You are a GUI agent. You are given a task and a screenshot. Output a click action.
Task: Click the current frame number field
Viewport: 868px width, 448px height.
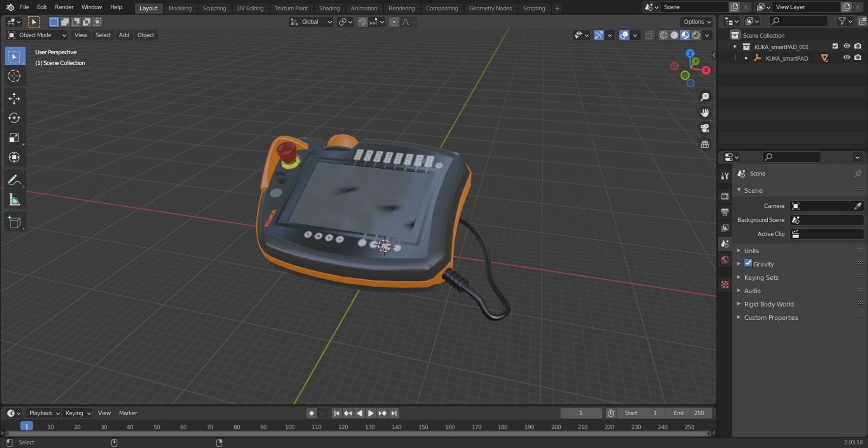tap(581, 413)
